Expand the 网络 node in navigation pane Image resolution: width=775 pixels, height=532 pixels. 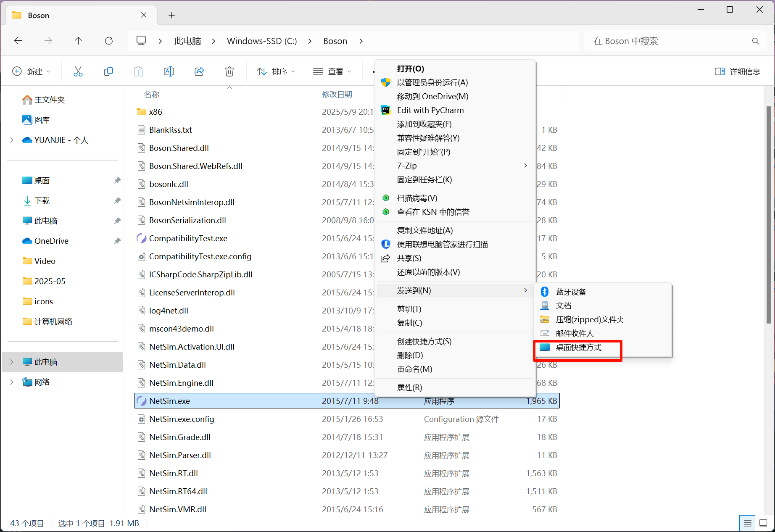[12, 382]
